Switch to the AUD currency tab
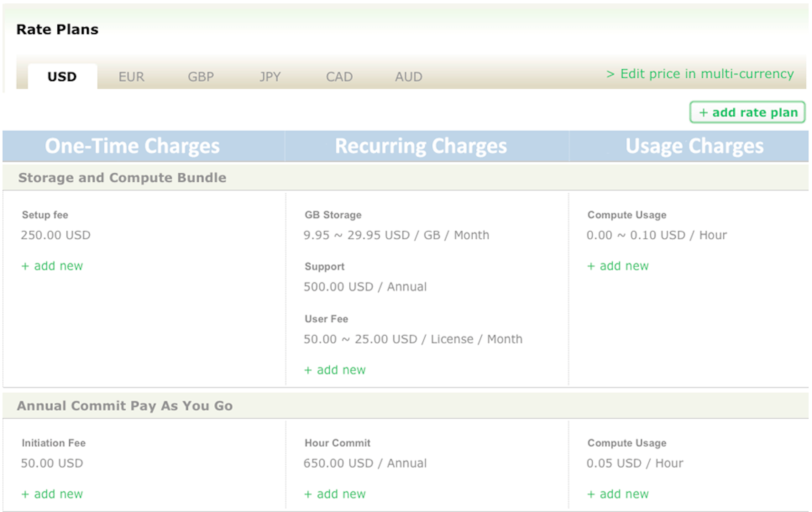 pos(409,76)
